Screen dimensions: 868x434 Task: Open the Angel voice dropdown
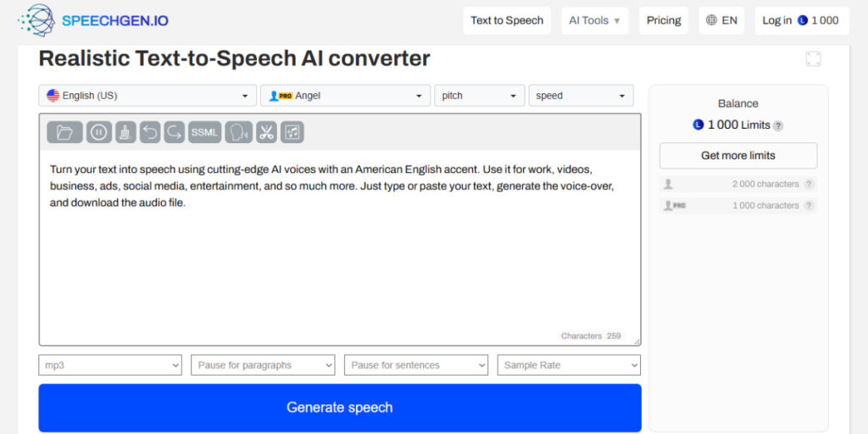pyautogui.click(x=346, y=95)
